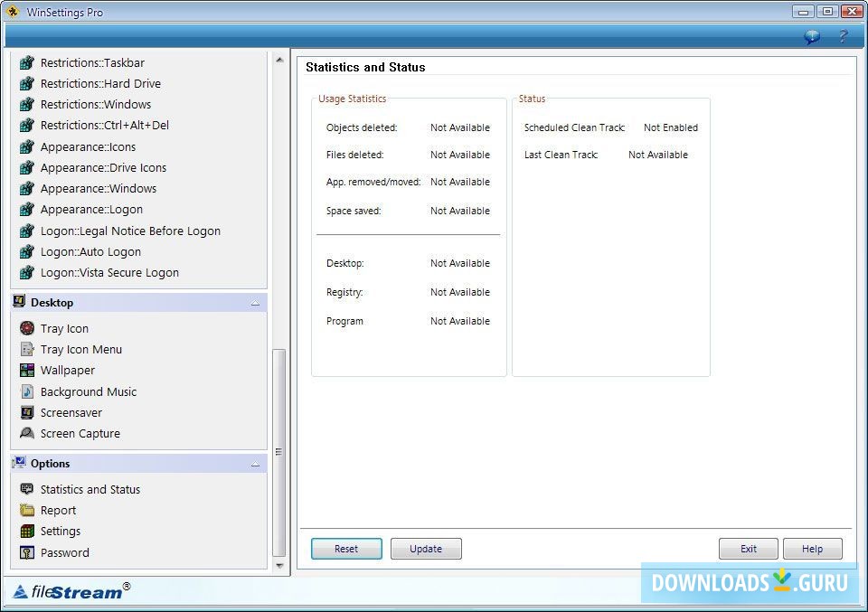Click the Options section header icon
This screenshot has height=612, width=868.
pos(19,463)
